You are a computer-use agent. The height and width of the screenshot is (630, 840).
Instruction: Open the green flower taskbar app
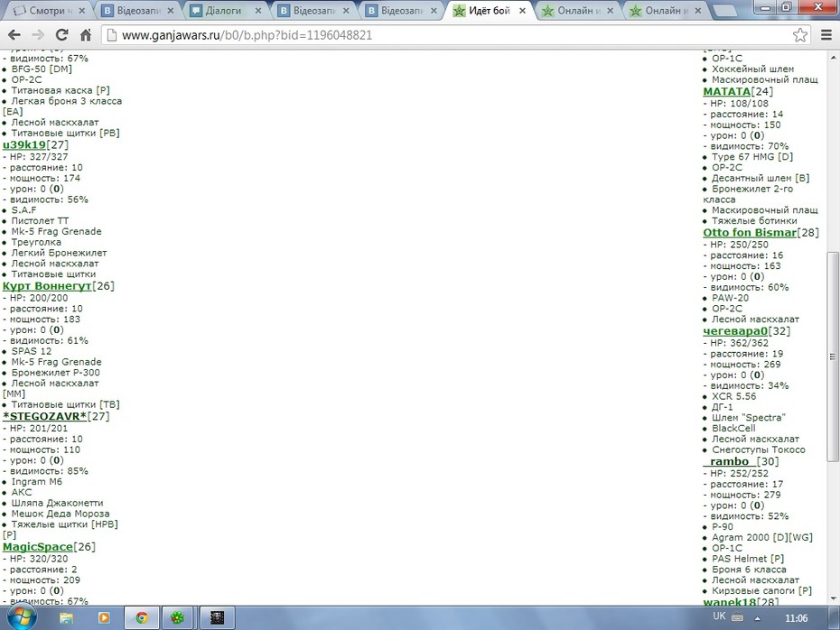(x=178, y=618)
